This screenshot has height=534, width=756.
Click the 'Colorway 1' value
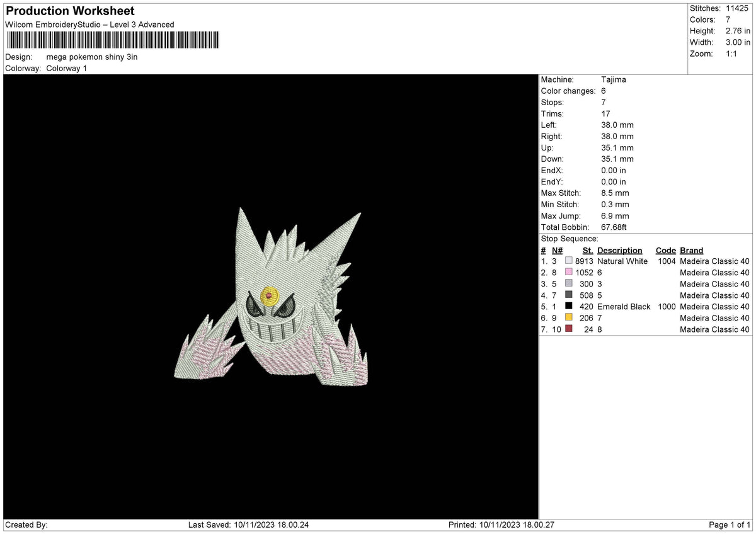(x=67, y=68)
